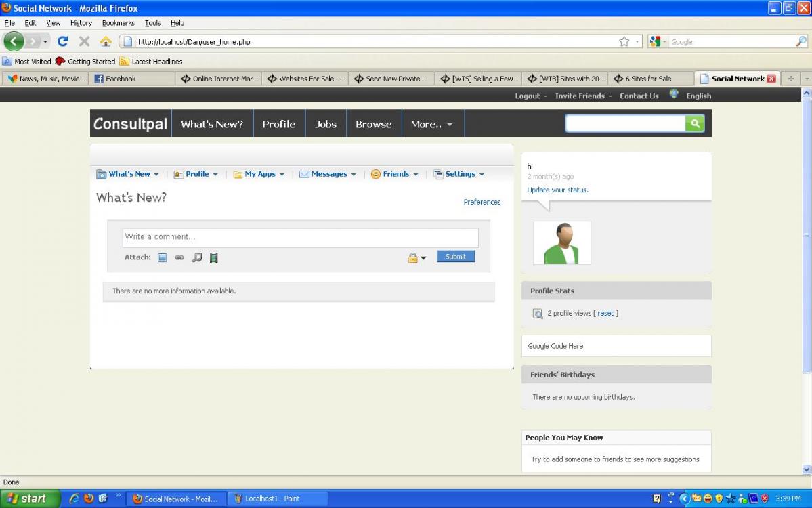Viewport: 812px width, 508px height.
Task: Open the privacy lock dropdown
Action: (x=417, y=257)
